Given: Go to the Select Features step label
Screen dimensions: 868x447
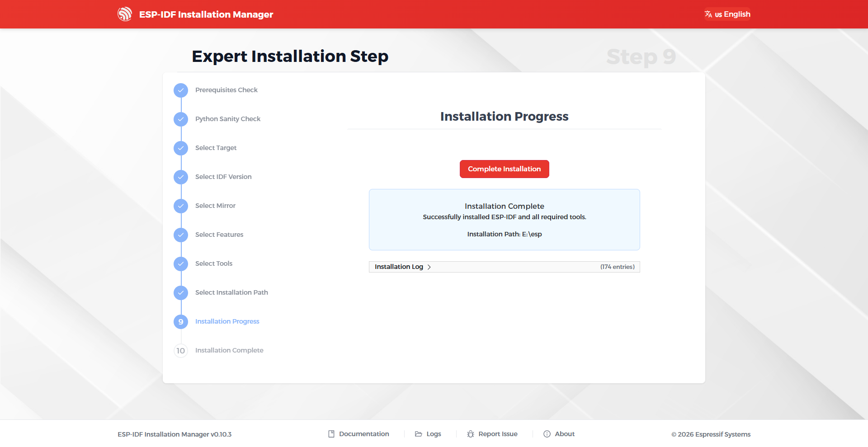Looking at the screenshot, I should [x=219, y=235].
